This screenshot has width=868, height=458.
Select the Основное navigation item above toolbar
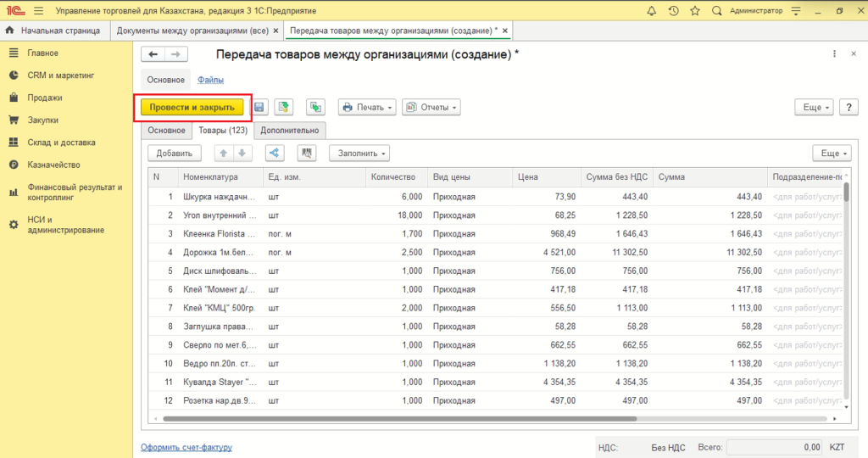coord(165,80)
